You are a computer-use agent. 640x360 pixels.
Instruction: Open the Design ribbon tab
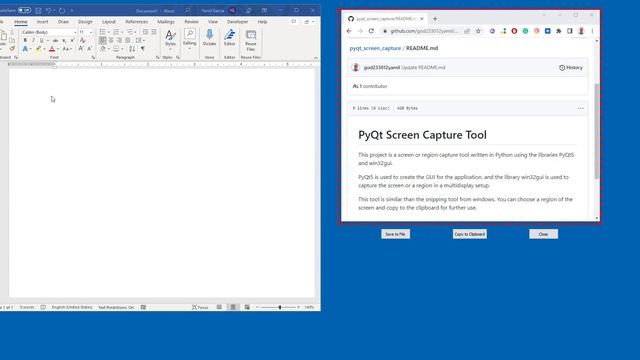coord(85,22)
